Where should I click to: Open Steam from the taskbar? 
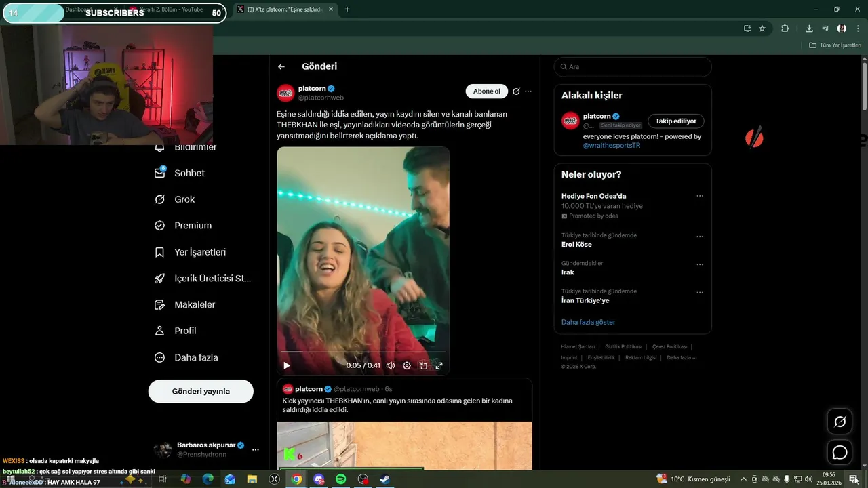384,479
